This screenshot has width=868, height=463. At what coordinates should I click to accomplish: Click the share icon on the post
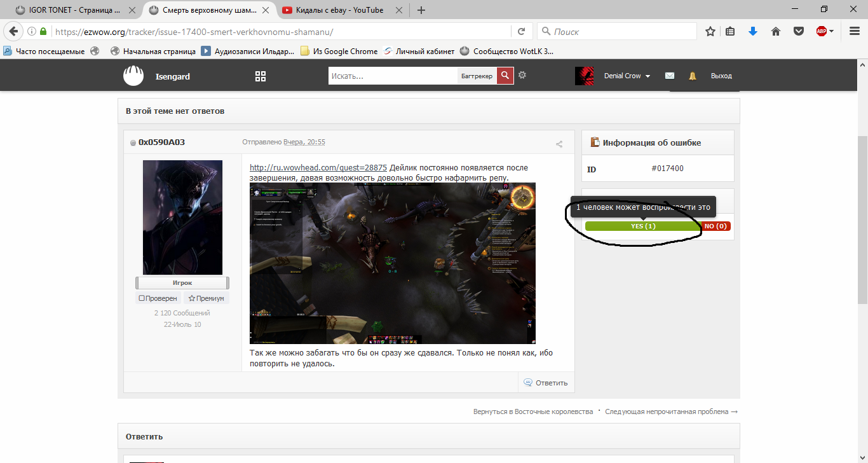[x=559, y=144]
